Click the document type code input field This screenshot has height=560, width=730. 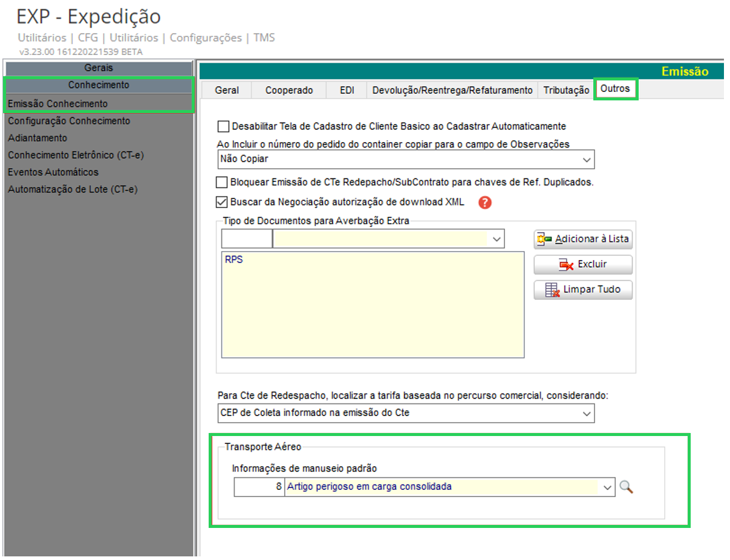coord(247,239)
